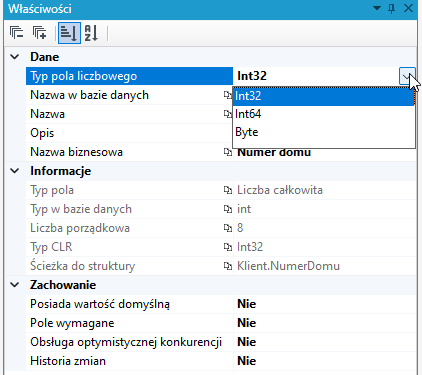Select Obsługa optymistycznej konkurencji property
Screen dimensions: 422x375
pos(126,342)
